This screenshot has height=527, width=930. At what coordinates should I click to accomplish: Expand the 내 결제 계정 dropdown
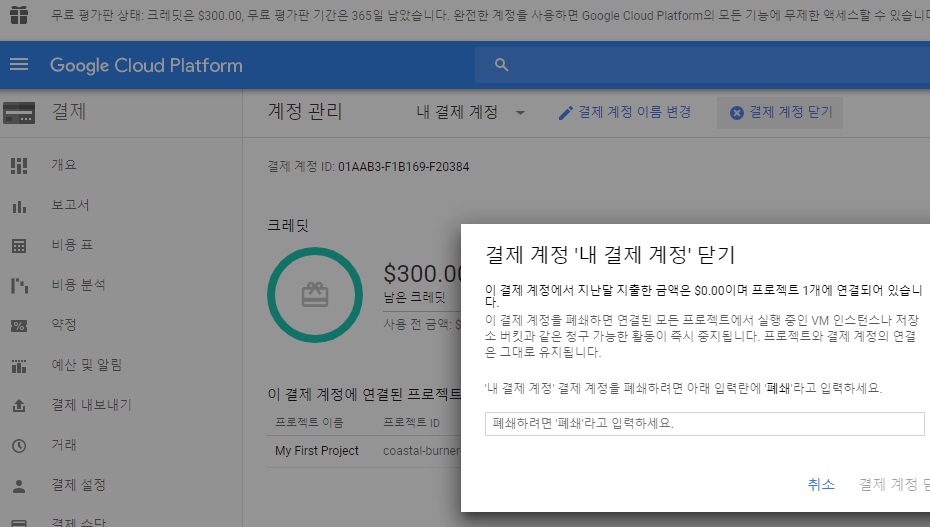pyautogui.click(x=471, y=112)
